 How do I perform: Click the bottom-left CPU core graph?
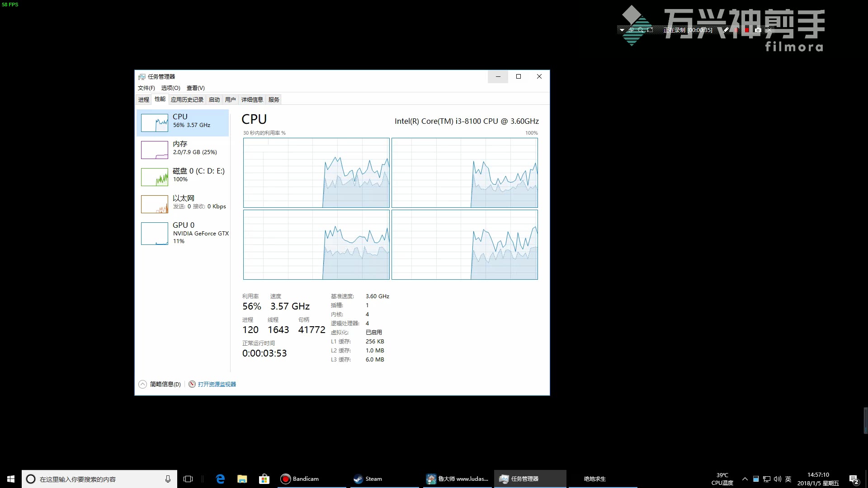[316, 244]
